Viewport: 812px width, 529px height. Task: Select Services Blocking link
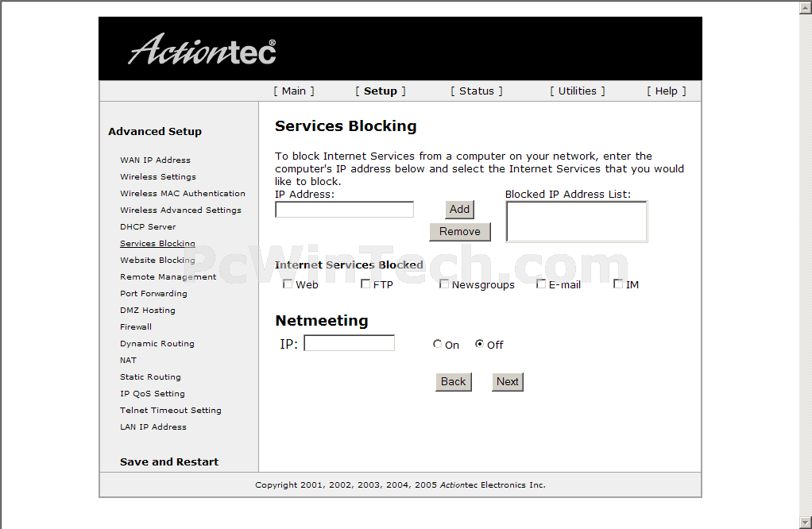coord(157,243)
